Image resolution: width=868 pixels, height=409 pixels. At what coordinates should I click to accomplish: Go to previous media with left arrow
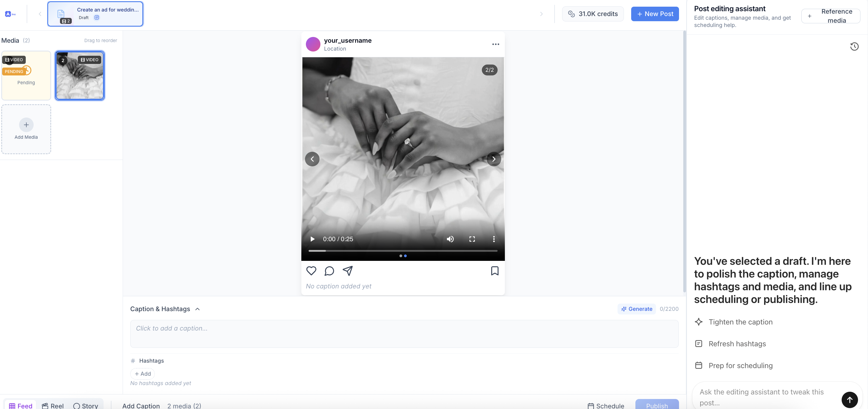pos(312,159)
